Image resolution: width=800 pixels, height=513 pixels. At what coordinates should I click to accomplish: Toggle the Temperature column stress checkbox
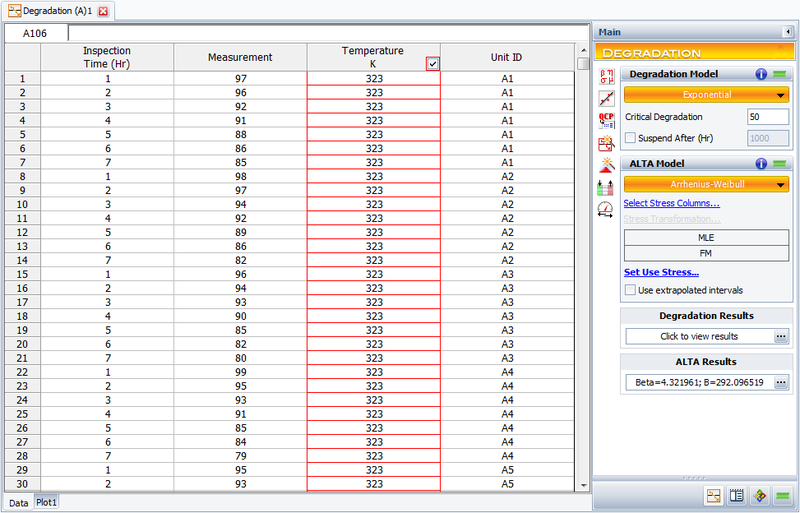point(432,64)
